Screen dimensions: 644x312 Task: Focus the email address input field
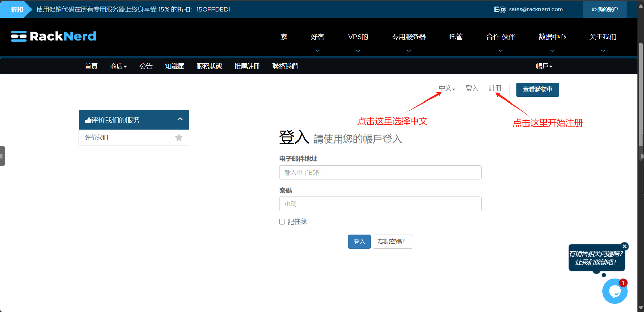[x=380, y=172]
